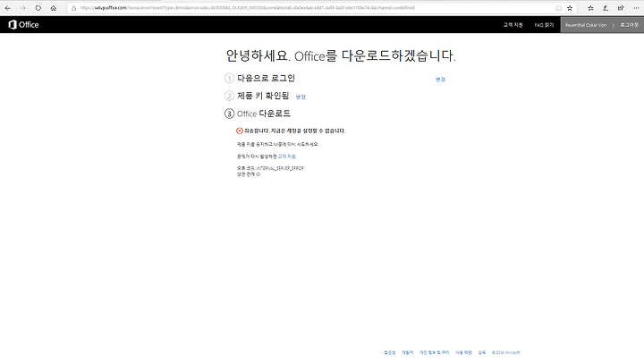This screenshot has height=363, width=644.
Task: Open the 사용 약관 footer link
Action: (463, 353)
